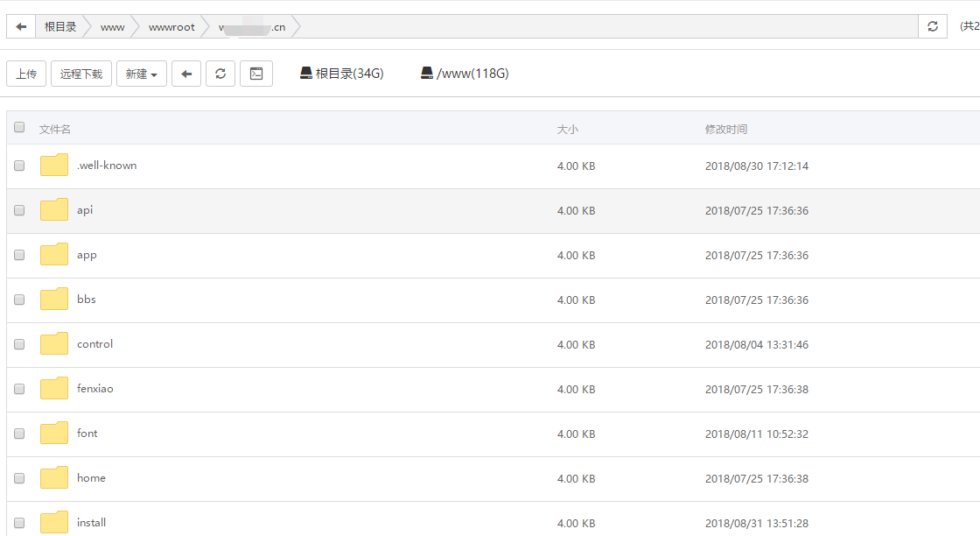Click the date 2018/08/31 13:51:28
This screenshot has width=980, height=536.
click(757, 523)
